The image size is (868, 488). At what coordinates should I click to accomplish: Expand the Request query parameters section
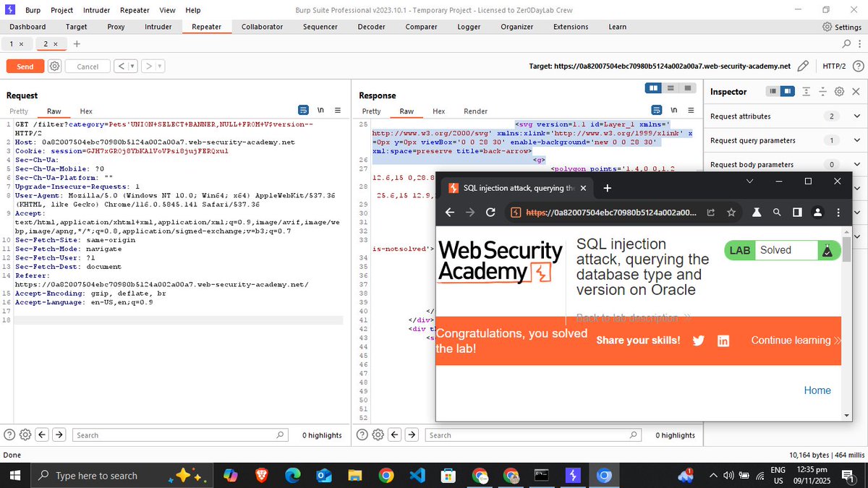(856, 140)
